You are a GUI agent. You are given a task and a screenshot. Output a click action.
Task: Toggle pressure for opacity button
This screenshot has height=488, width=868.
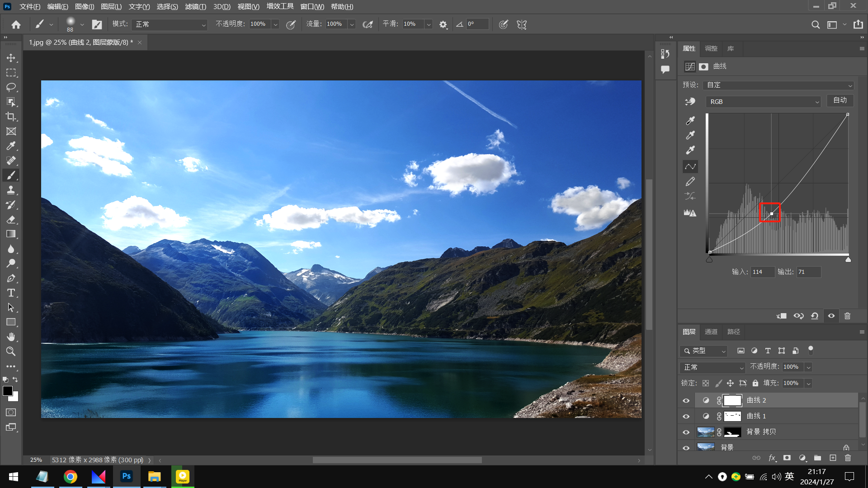(291, 24)
